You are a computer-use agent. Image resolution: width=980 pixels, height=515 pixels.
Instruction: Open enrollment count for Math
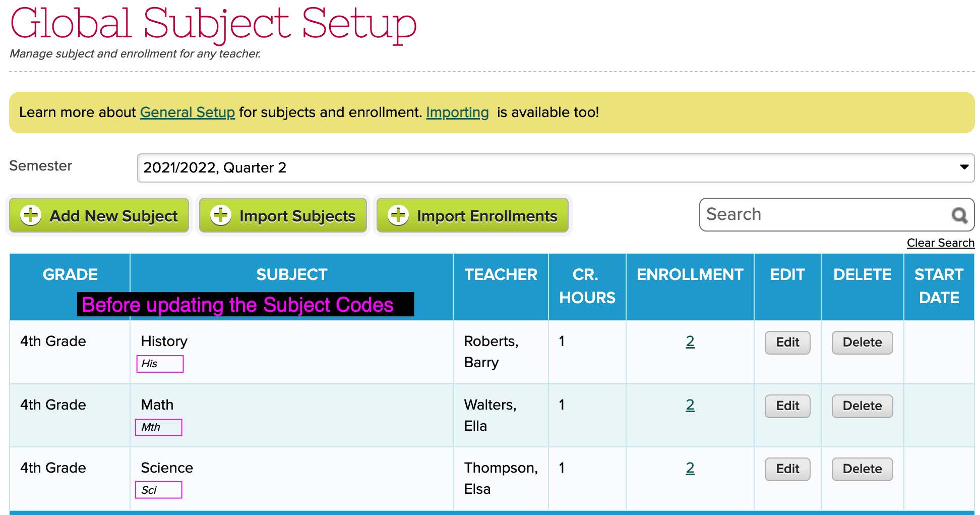tap(690, 405)
